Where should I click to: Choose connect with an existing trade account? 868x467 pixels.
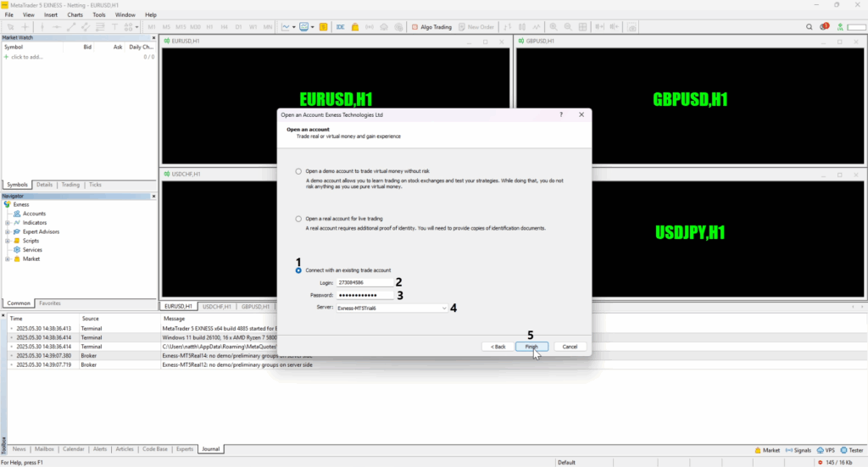click(x=298, y=270)
